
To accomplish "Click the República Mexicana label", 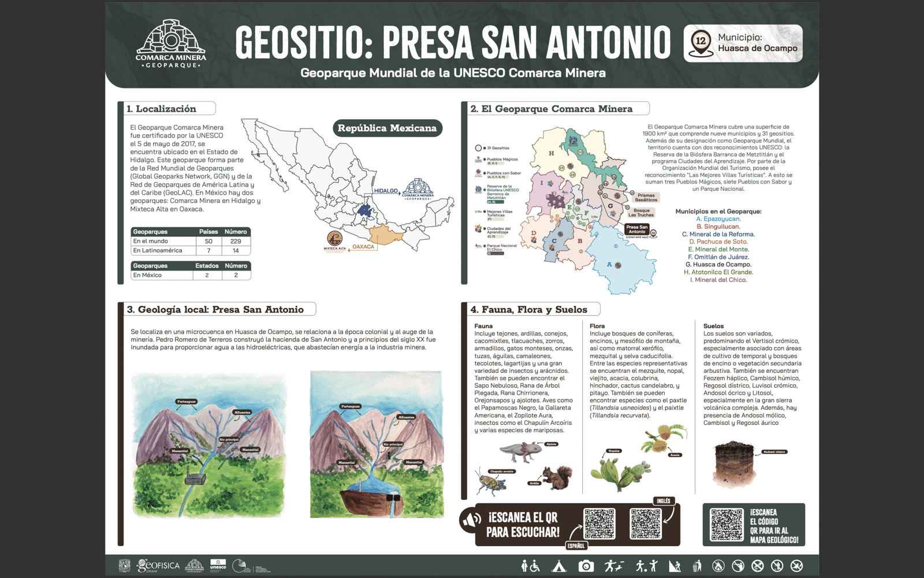I will (387, 128).
